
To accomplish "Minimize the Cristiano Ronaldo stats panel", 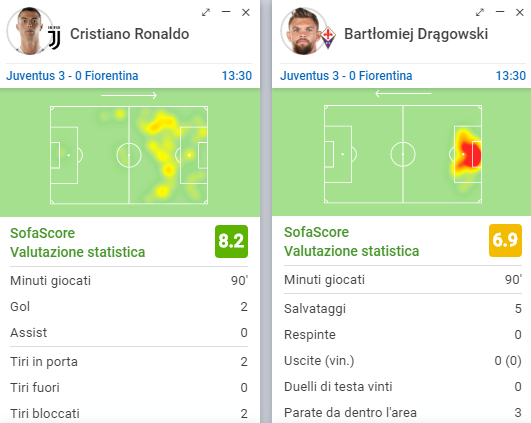I will pos(226,12).
